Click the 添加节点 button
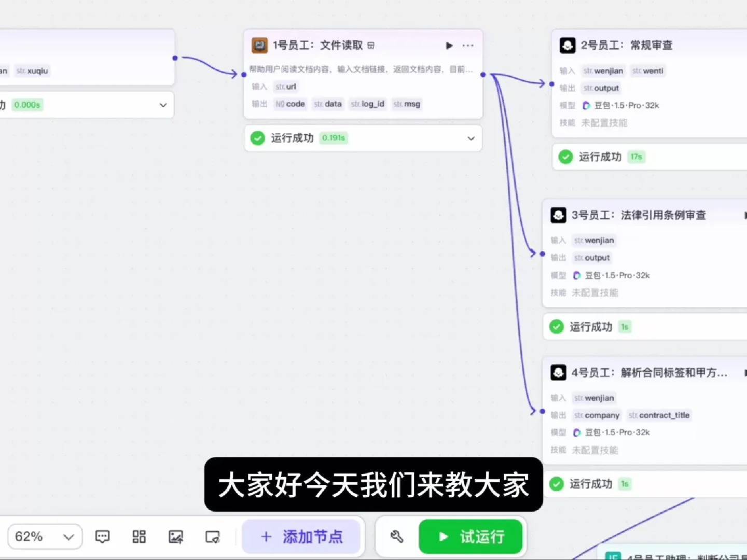This screenshot has width=747, height=560. [x=302, y=537]
